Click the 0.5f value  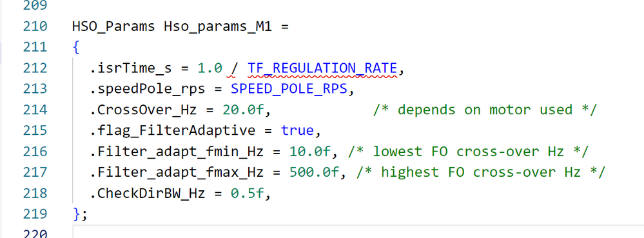pos(247,193)
